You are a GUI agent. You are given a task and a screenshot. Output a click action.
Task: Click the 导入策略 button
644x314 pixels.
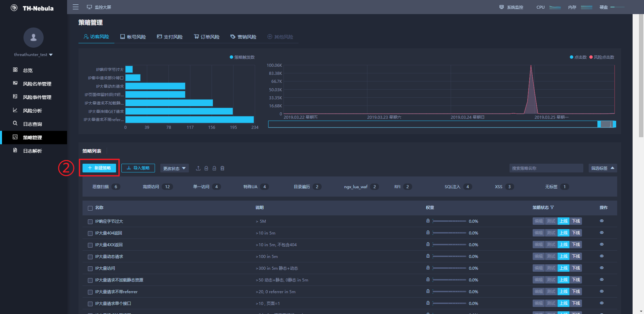pyautogui.click(x=138, y=168)
